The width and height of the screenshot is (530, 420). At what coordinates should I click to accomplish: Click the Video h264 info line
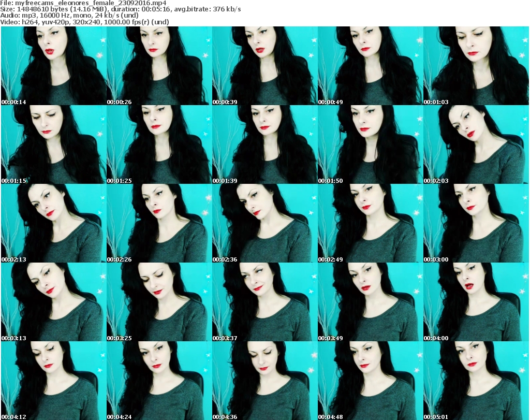84,22
